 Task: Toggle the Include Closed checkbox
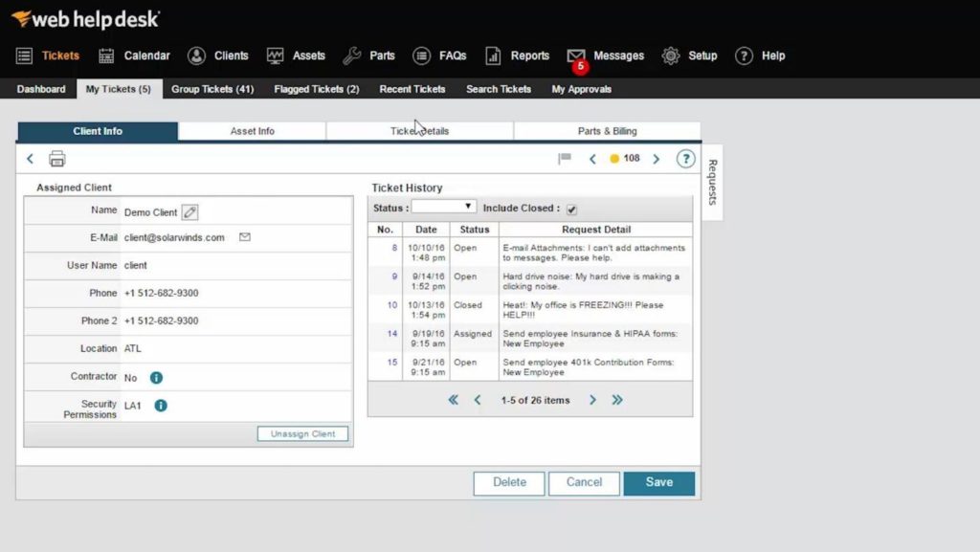(571, 210)
